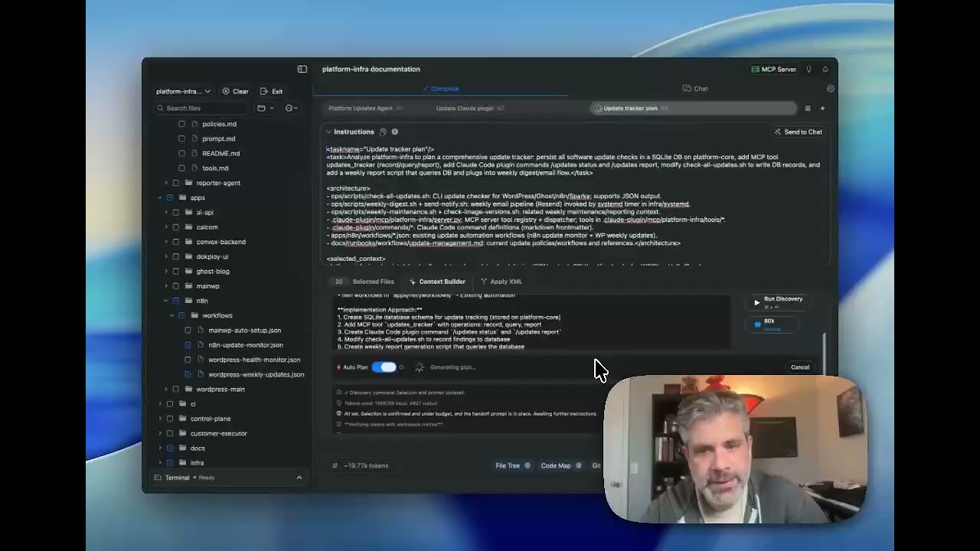Screen dimensions: 980x551
Task: Expand the ai-api folder
Action: click(166, 212)
